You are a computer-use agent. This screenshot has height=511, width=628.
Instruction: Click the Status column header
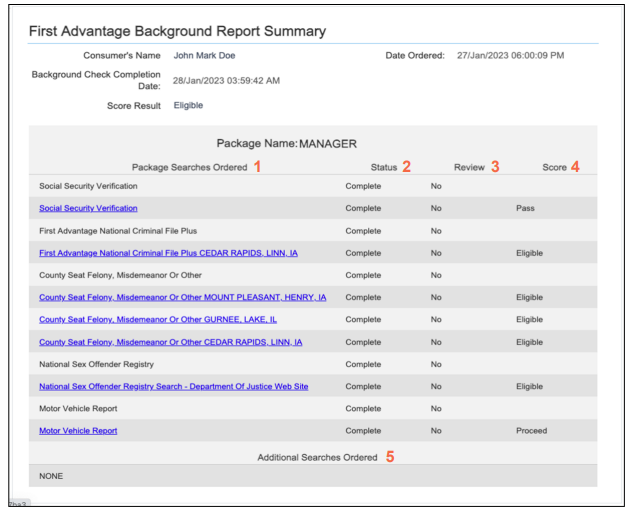(x=384, y=167)
